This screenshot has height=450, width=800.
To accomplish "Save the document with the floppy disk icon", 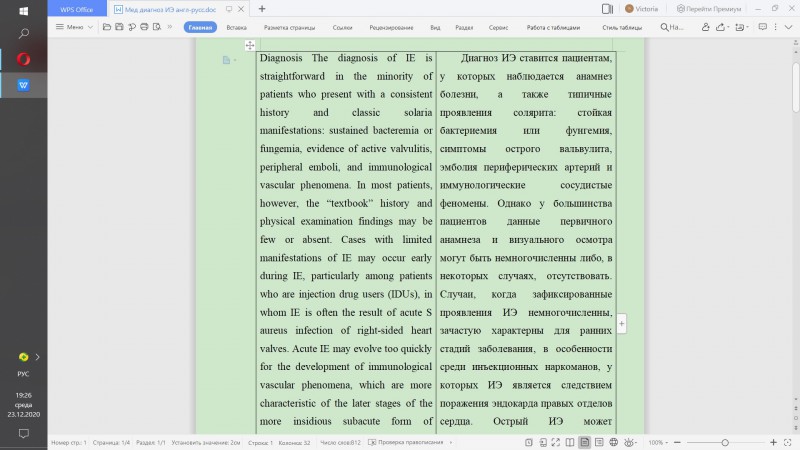I will point(119,27).
